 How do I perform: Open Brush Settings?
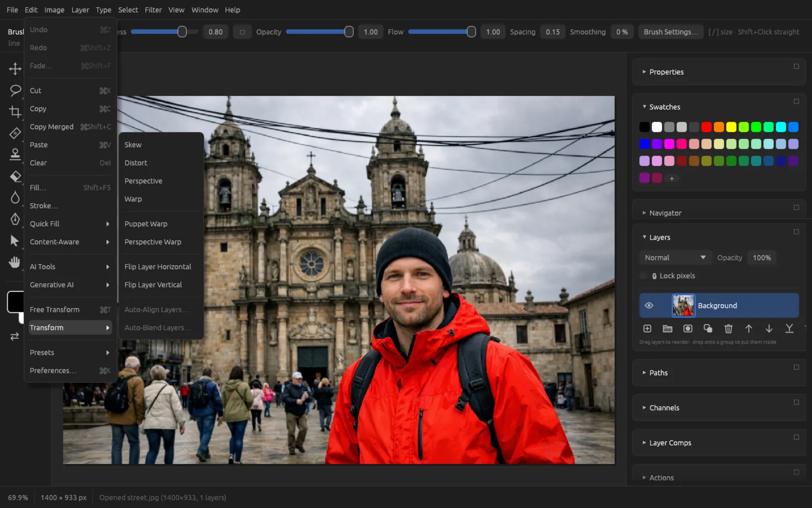671,32
